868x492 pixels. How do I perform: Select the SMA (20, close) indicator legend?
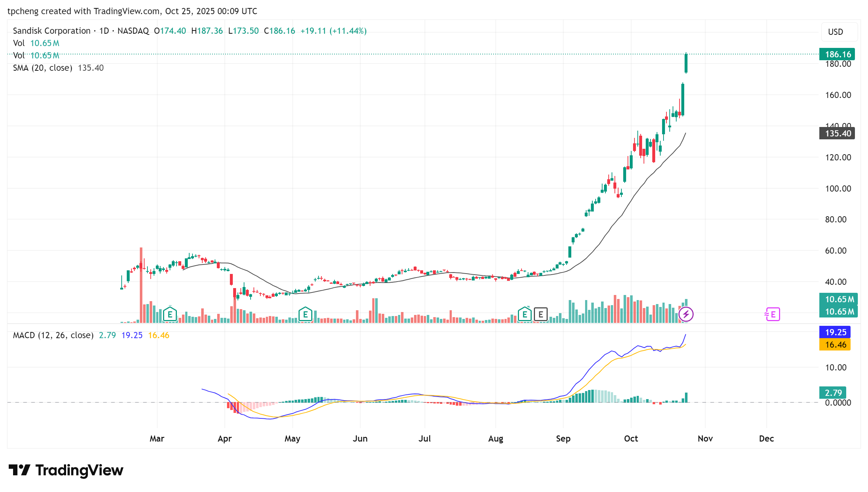pyautogui.click(x=42, y=68)
